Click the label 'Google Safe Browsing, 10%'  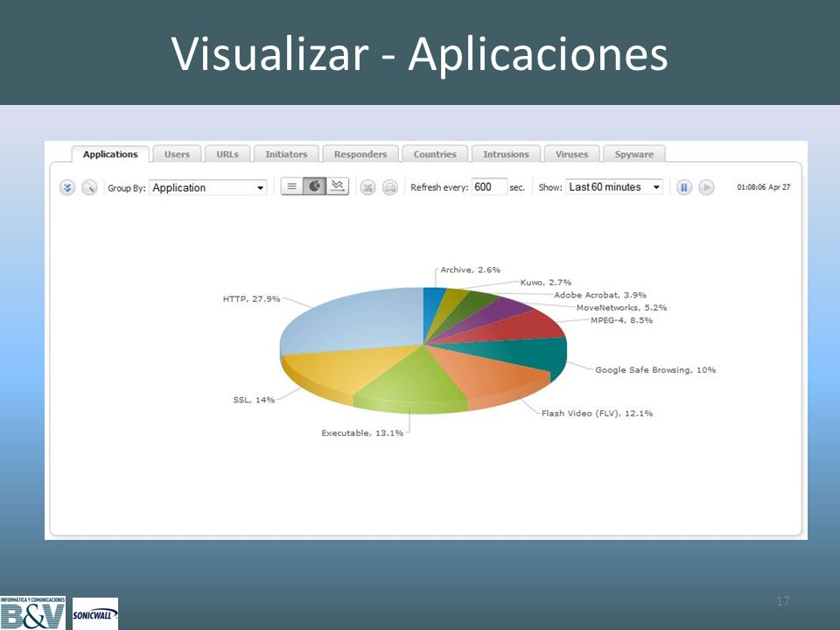655,369
